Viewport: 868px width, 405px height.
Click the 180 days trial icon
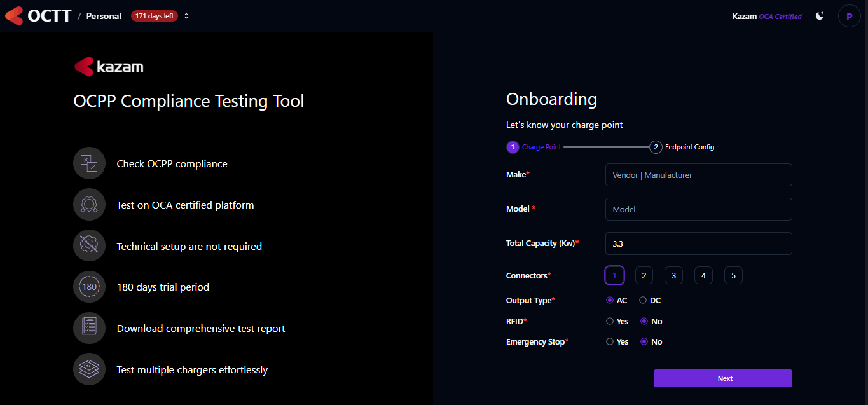[89, 287]
